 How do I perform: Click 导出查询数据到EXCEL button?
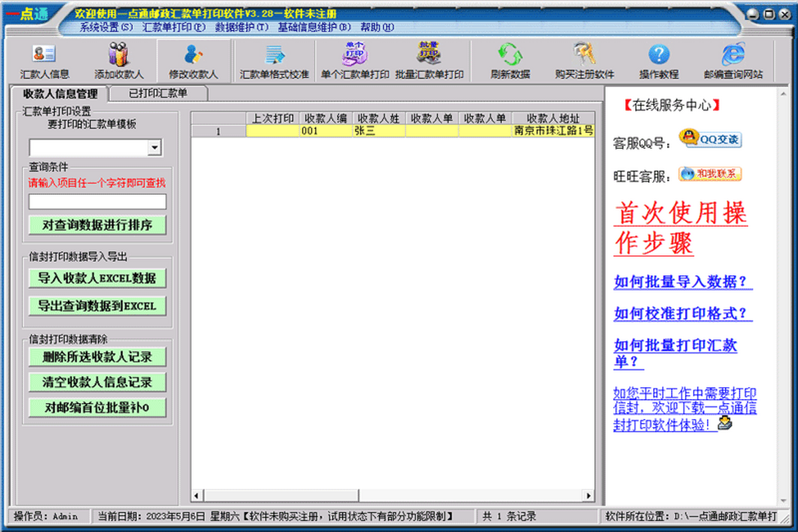97,306
